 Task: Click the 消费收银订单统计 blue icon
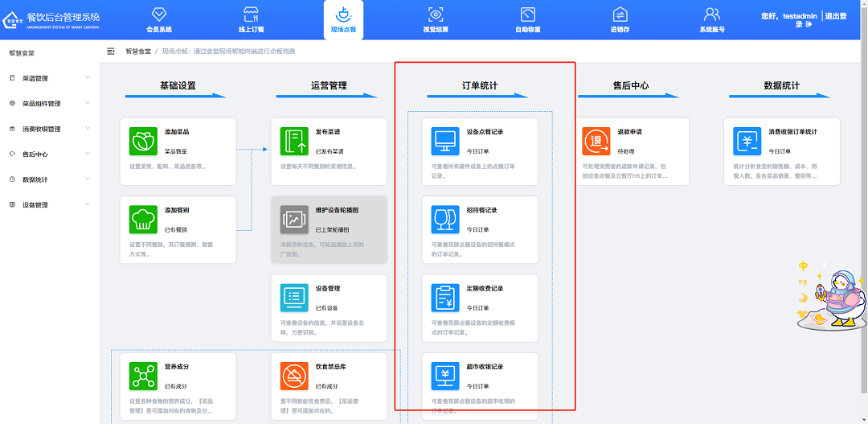[x=747, y=141]
